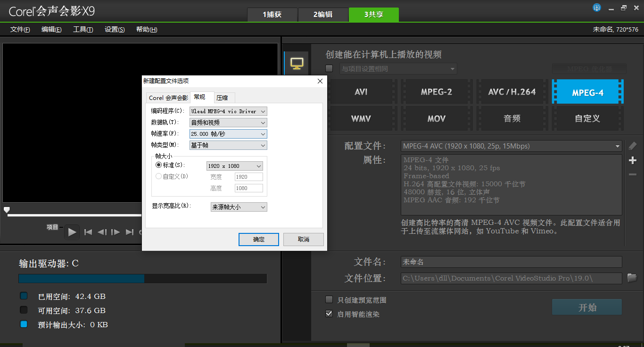Go to the 3共享 share step tab
Image resolution: width=644 pixels, height=347 pixels.
click(x=374, y=15)
